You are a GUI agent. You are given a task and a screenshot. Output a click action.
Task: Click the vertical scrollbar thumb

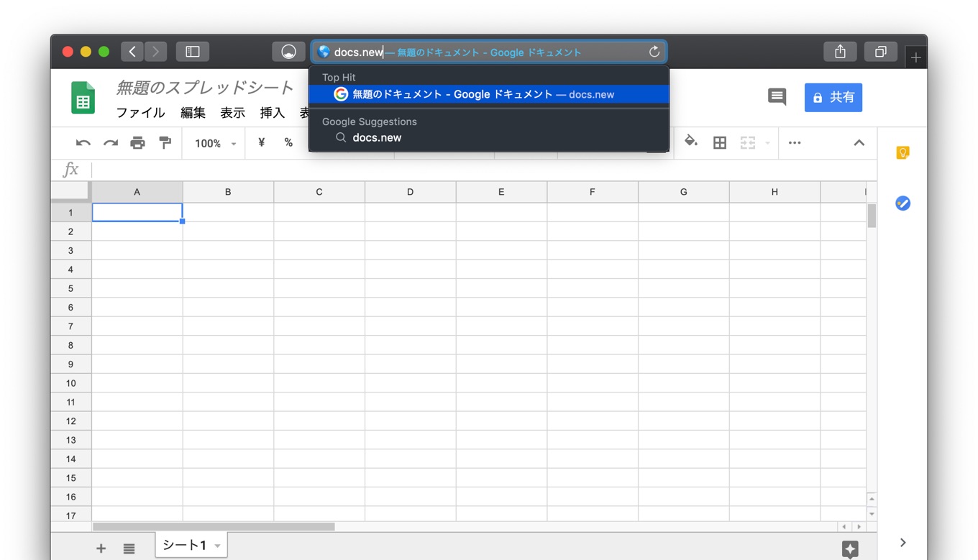(x=872, y=216)
